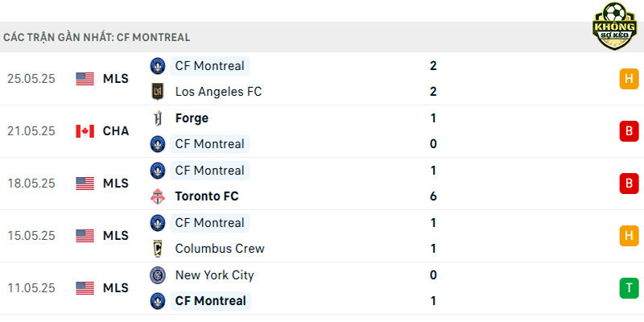The image size is (644, 322).
Task: Click the US flag on 25.05.25 row
Action: (85, 79)
